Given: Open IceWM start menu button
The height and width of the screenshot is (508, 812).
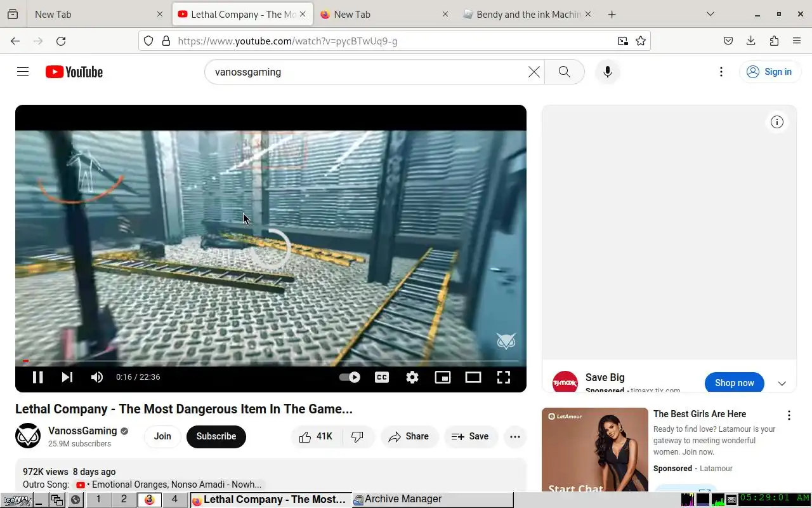Looking at the screenshot, I should (16, 500).
